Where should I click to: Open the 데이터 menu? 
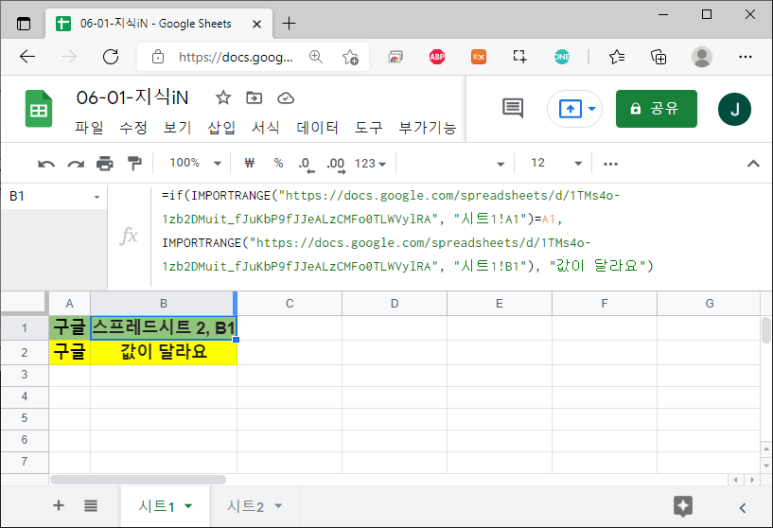pyautogui.click(x=317, y=128)
